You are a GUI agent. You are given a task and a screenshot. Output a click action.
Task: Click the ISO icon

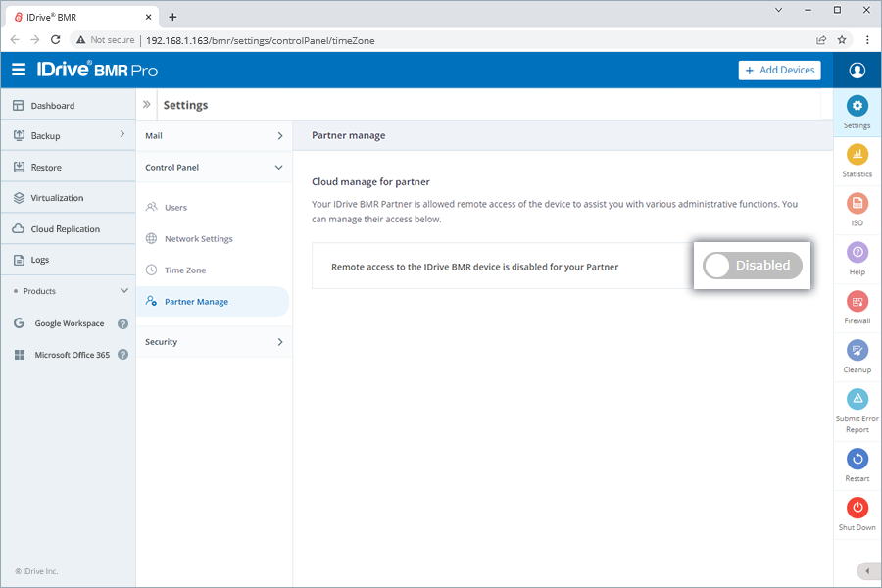pyautogui.click(x=857, y=203)
